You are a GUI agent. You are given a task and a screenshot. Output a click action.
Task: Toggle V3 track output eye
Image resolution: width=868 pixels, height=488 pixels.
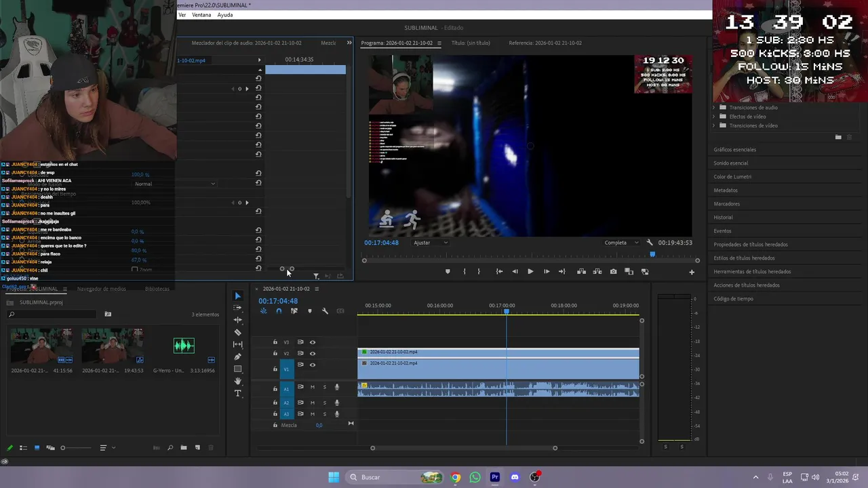point(313,342)
